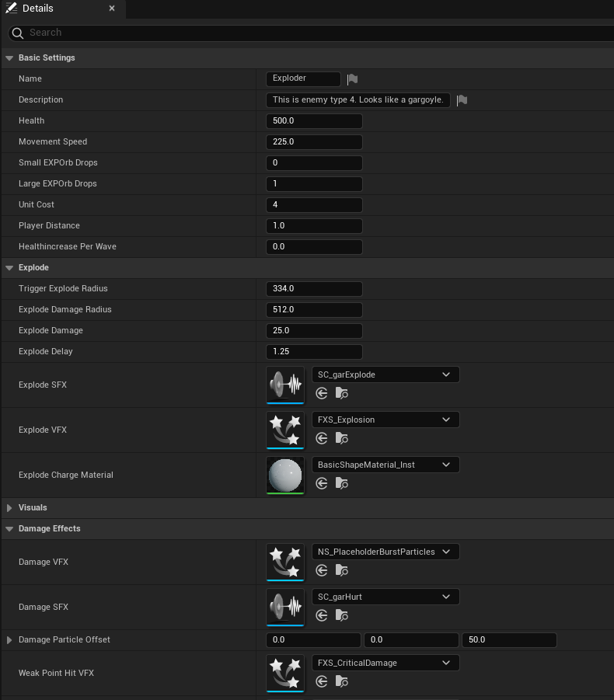Screen dimensions: 614x700
Task: Use selected asset for Damage SFX
Action: click(322, 616)
